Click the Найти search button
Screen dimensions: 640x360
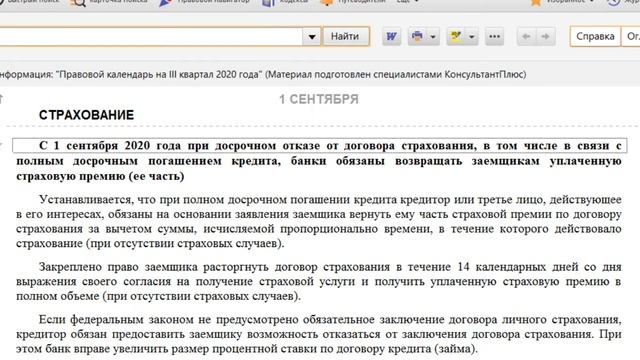(346, 36)
